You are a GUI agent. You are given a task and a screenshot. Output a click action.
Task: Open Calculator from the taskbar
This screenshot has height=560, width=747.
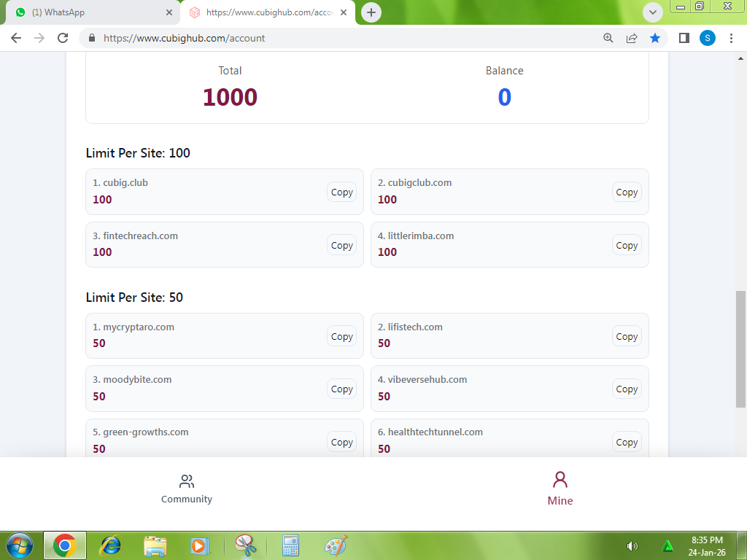click(290, 545)
